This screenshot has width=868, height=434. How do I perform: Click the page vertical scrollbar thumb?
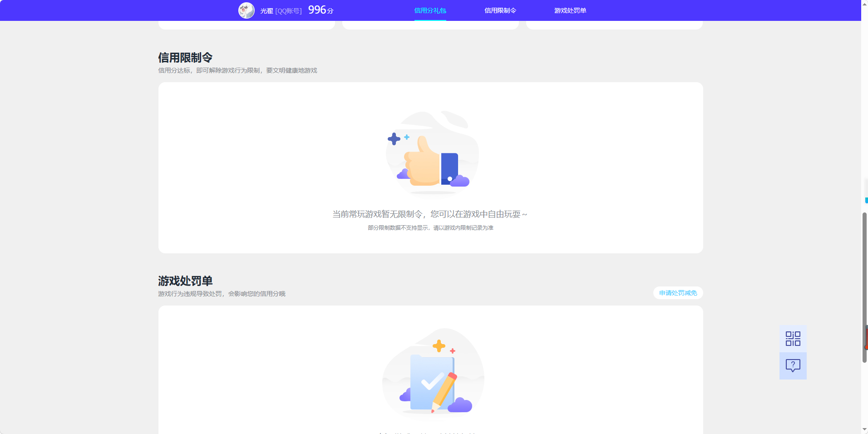click(x=864, y=287)
